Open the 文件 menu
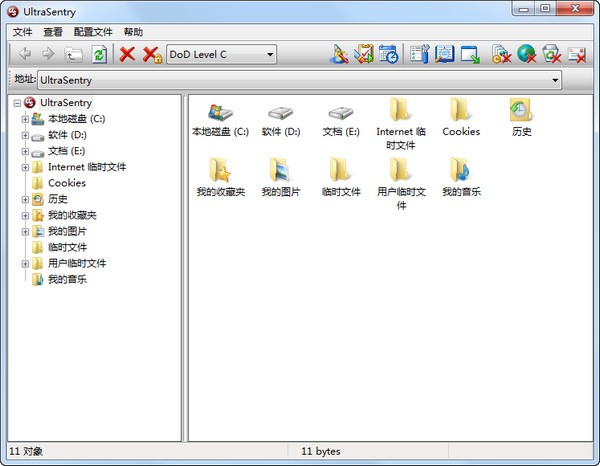 click(22, 32)
